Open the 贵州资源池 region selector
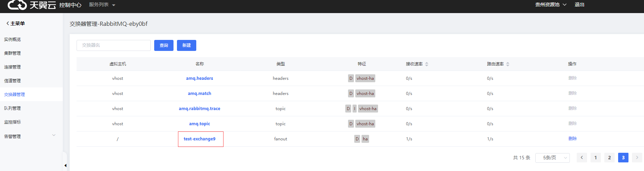This screenshot has width=644, height=171. point(551,5)
